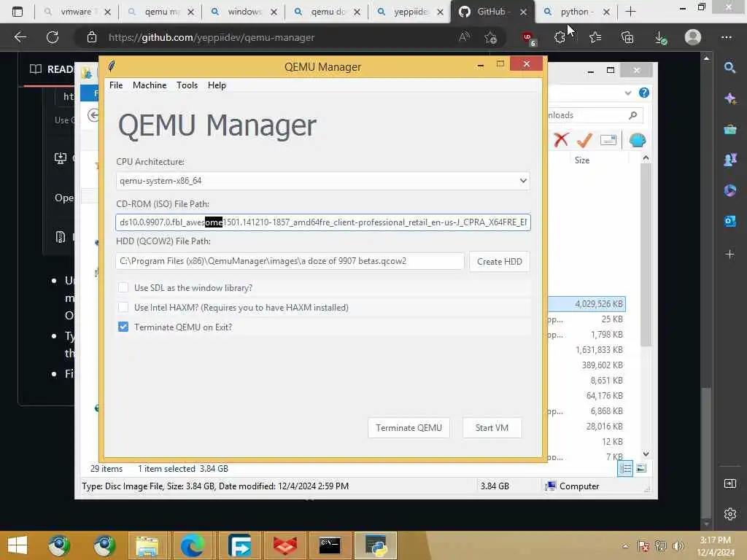This screenshot has width=747, height=560.
Task: Click the browser page scrollbar thumb
Action: click(706, 452)
